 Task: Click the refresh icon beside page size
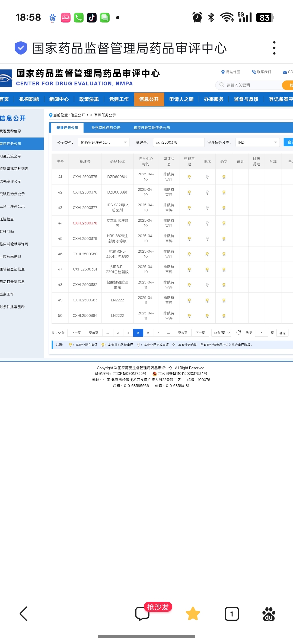pyautogui.click(x=238, y=333)
